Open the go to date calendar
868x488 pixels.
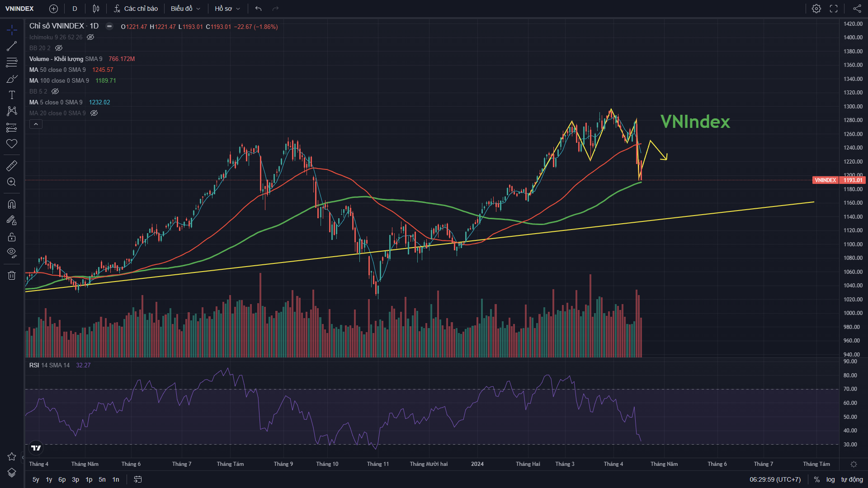(x=138, y=479)
